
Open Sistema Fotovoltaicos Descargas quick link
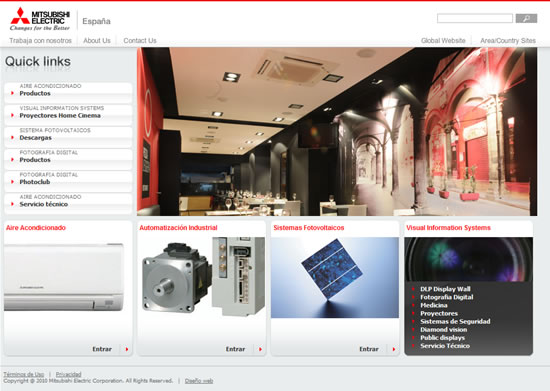point(68,137)
